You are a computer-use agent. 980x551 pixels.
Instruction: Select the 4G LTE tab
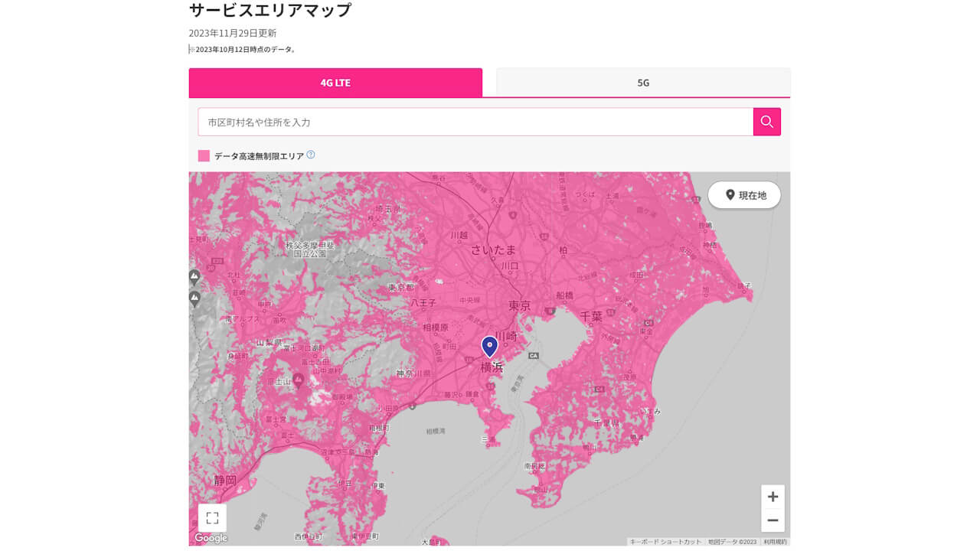[x=335, y=82]
